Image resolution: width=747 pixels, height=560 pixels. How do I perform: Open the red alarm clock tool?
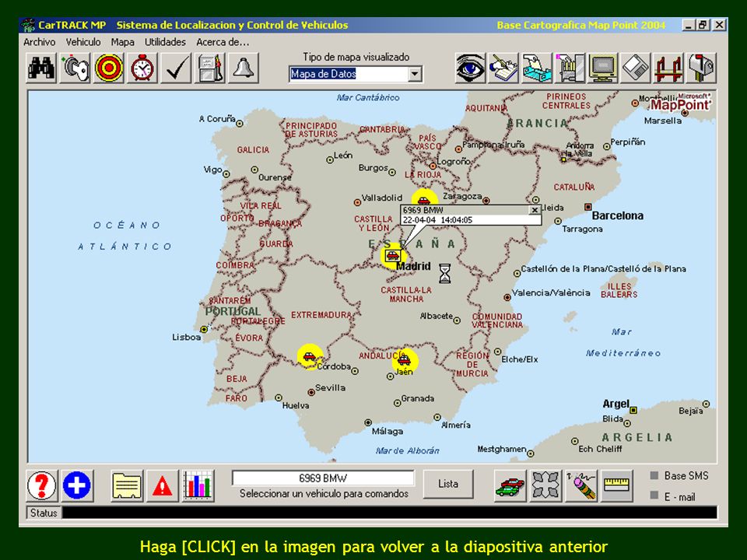pos(142,68)
